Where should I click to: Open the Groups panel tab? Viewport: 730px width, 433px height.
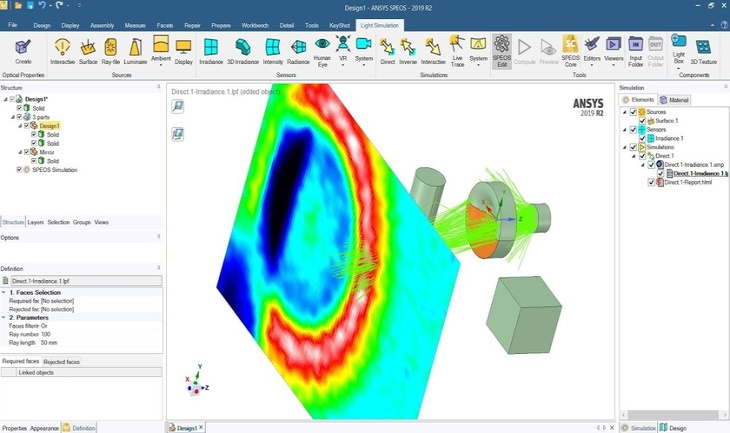(82, 223)
